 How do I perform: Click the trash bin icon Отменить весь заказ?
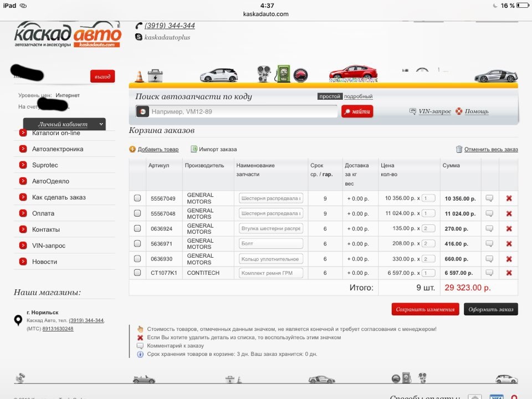(459, 149)
